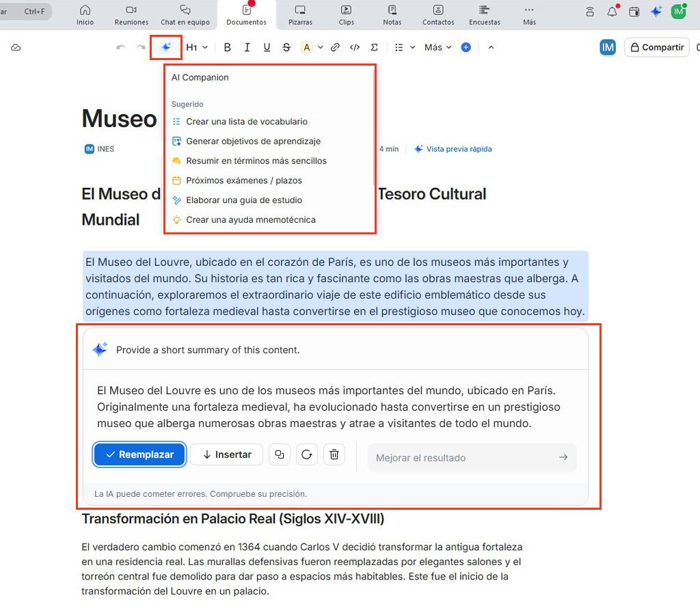The image size is (700, 615).
Task: Apply the text highlight color A
Action: click(x=307, y=47)
